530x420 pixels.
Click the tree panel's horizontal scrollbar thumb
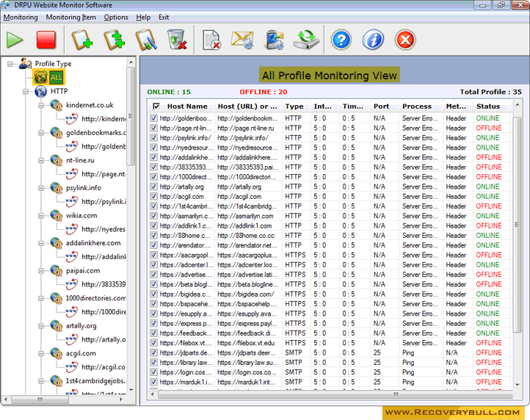40,399
